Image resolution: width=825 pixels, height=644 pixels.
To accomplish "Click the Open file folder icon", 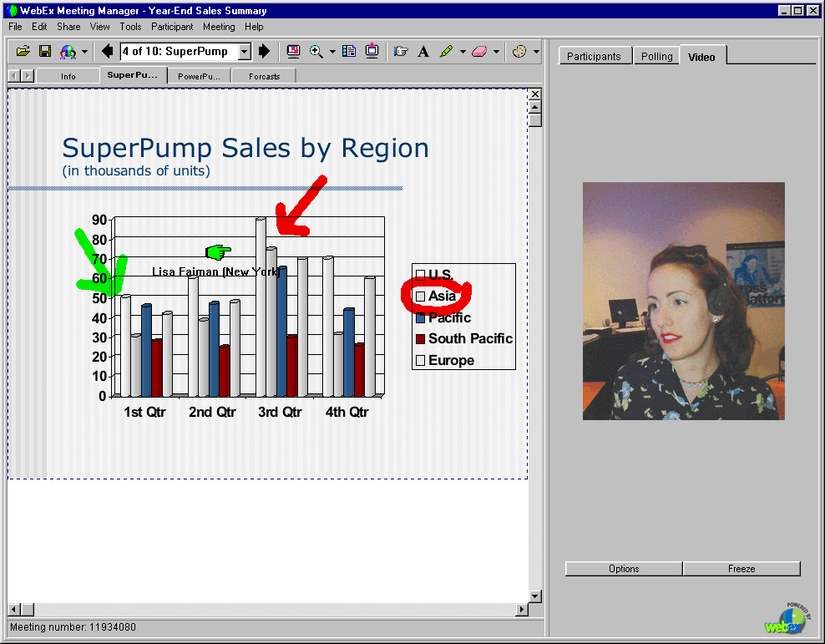I will pos(23,51).
